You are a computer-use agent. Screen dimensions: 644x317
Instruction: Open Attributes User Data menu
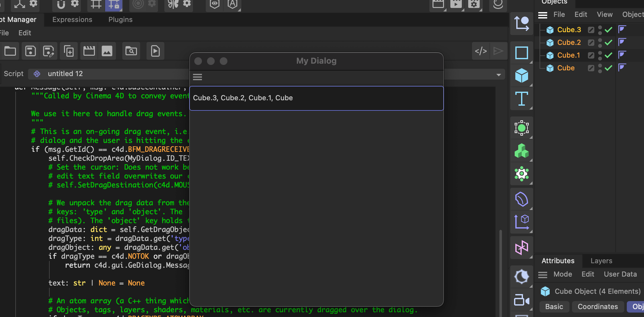(x=620, y=274)
